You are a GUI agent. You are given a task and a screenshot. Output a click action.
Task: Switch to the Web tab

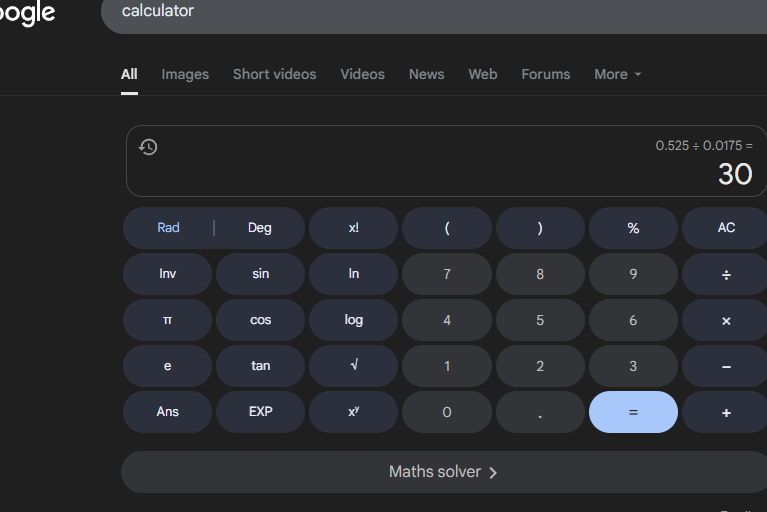(x=483, y=74)
